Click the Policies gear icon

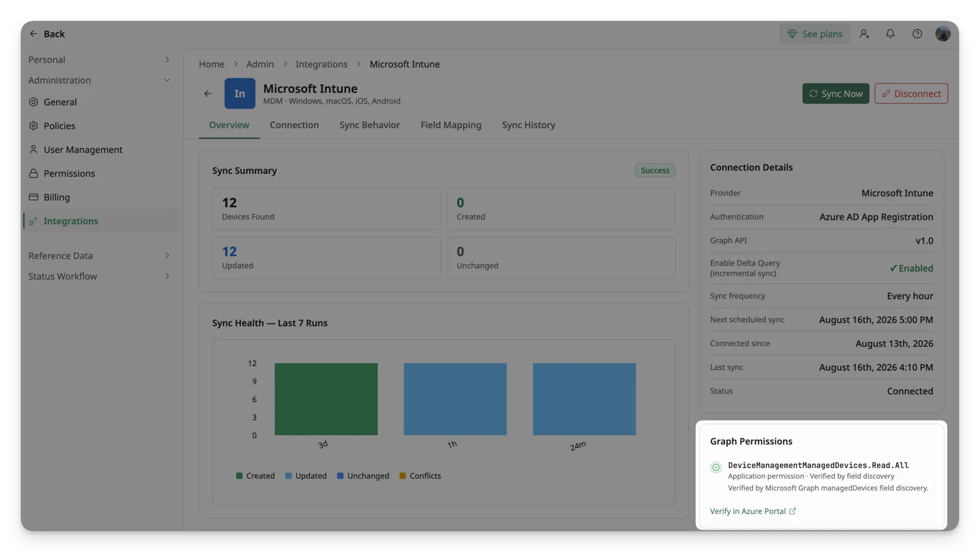click(34, 126)
